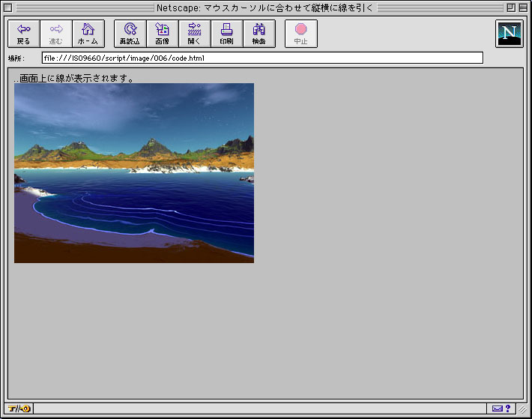
Task: Print the page with 印刷
Action: (x=226, y=34)
